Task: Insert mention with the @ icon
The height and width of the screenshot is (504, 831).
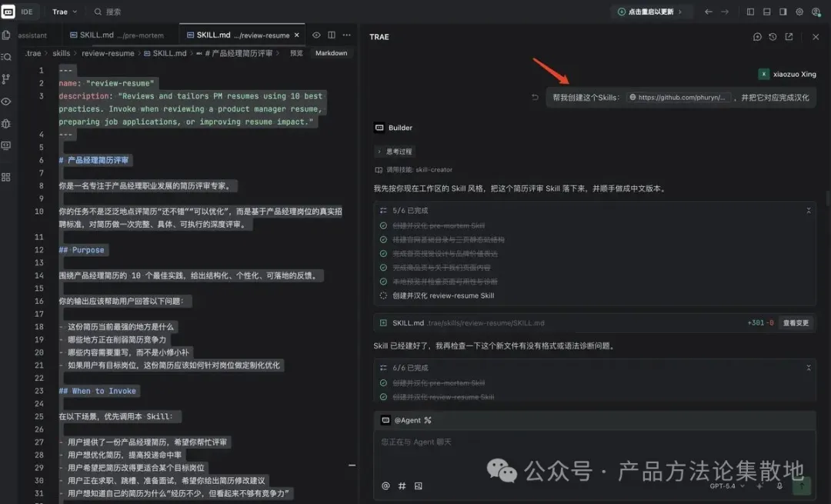Action: 385,486
